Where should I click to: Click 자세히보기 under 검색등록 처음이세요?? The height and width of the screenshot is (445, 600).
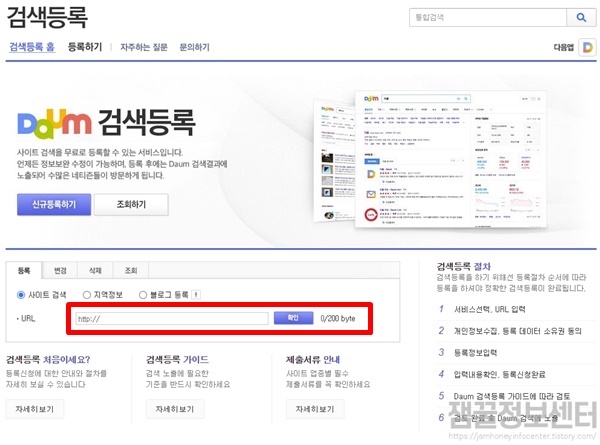point(35,409)
